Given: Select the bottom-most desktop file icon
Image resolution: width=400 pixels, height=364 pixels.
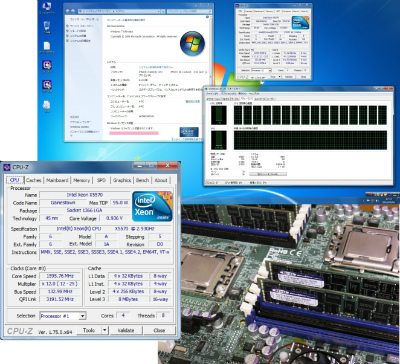Looking at the screenshot, I should (x=47, y=106).
